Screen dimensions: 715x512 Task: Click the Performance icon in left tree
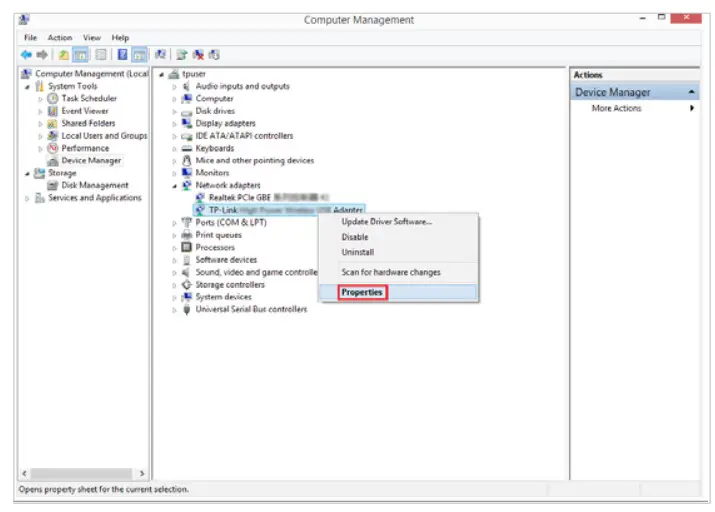coord(53,148)
